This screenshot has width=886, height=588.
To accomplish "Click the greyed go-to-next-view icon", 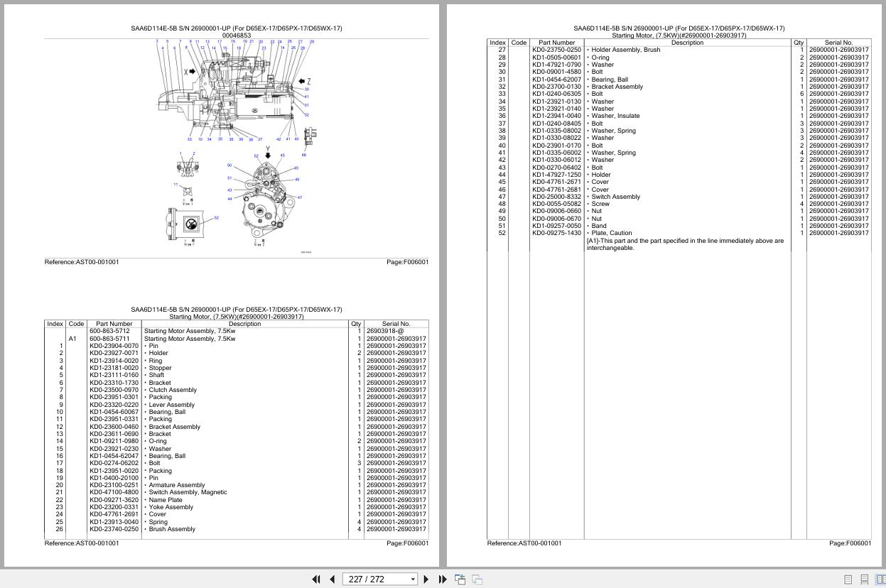I will (x=477, y=579).
